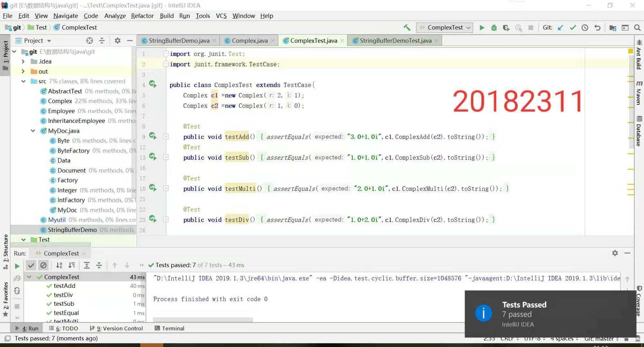
Task: Run testDiv gutter icon at line 23
Action: coord(153,219)
